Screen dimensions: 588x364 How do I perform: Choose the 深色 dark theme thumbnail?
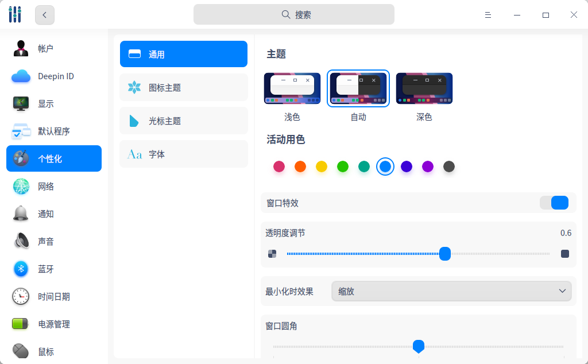click(424, 88)
